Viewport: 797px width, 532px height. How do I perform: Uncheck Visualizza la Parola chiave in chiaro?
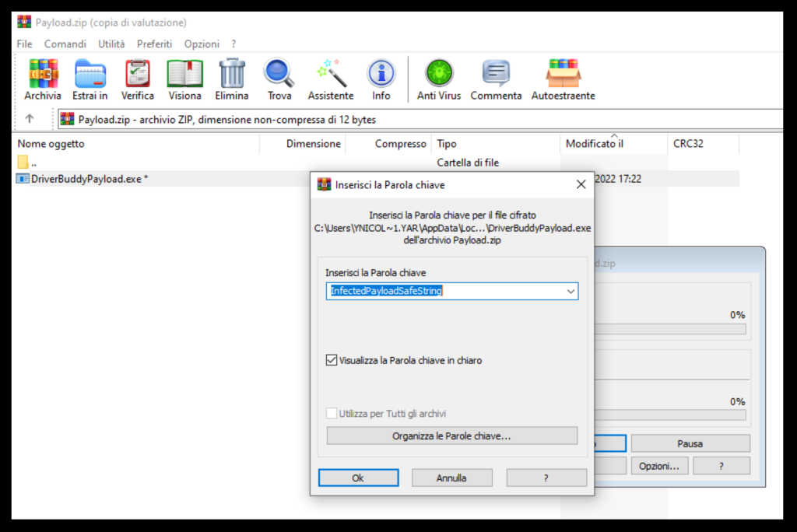click(x=332, y=360)
